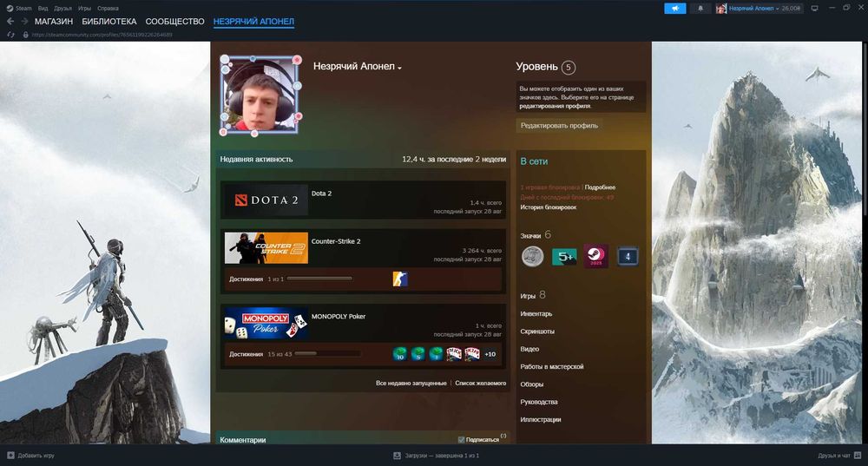Go to БИБЛИОТЕКА tab
This screenshot has height=466, width=868.
pos(109,22)
